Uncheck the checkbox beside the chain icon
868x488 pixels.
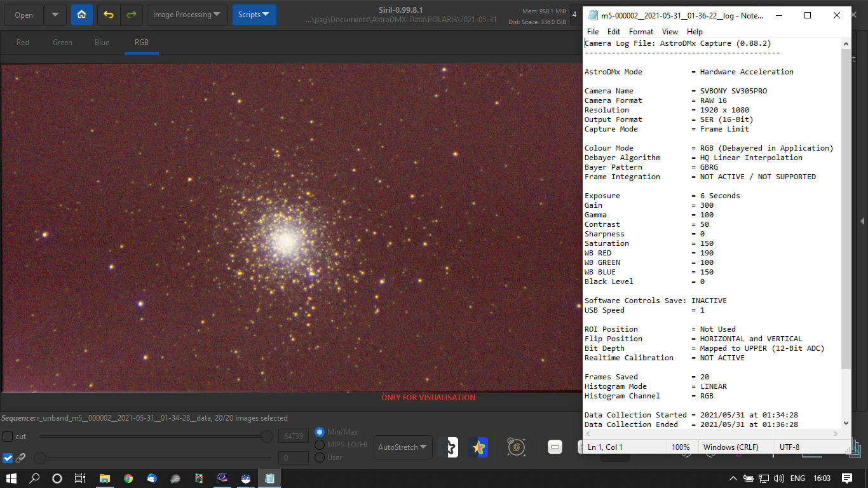click(x=8, y=457)
